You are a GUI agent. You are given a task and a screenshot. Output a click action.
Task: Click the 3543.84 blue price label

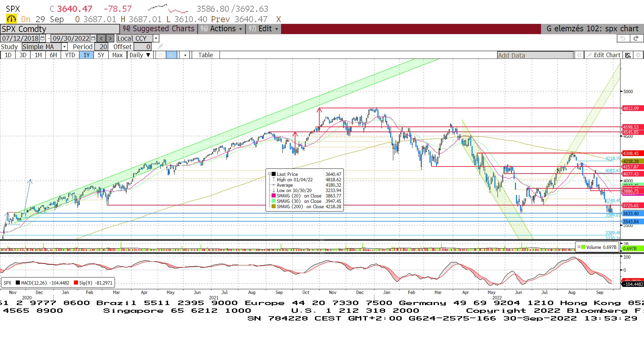[x=633, y=222]
